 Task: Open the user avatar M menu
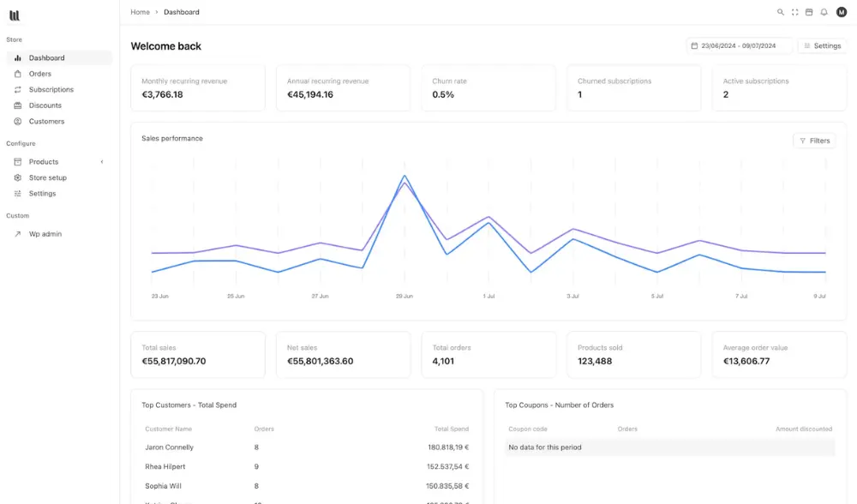coord(841,12)
